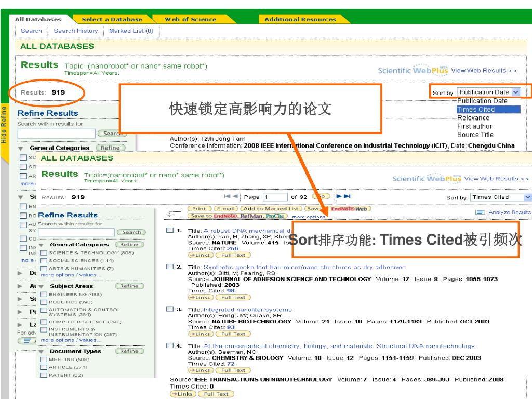The image size is (532, 399).
Task: Collapse General Categories triangle above SCIENCE & TECHNOLOGY
Action: click(x=42, y=245)
